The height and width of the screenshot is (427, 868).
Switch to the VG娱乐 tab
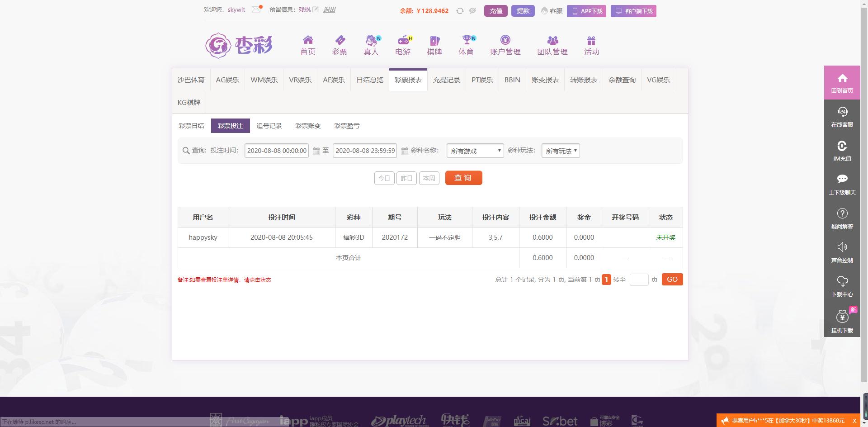click(x=658, y=80)
